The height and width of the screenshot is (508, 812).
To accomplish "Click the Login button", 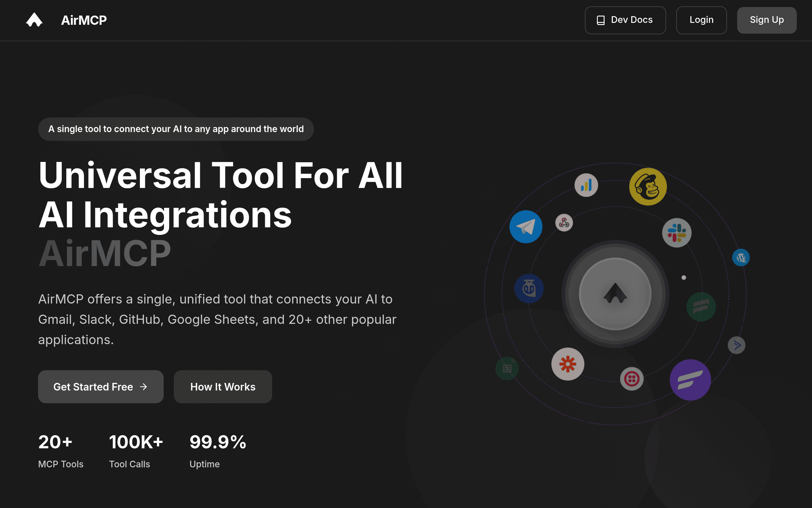I will coord(701,20).
